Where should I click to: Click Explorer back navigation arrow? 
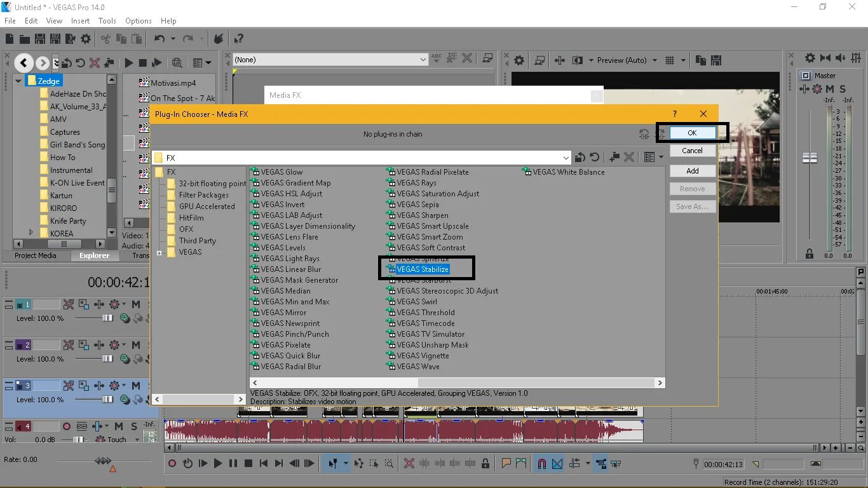pos(24,63)
